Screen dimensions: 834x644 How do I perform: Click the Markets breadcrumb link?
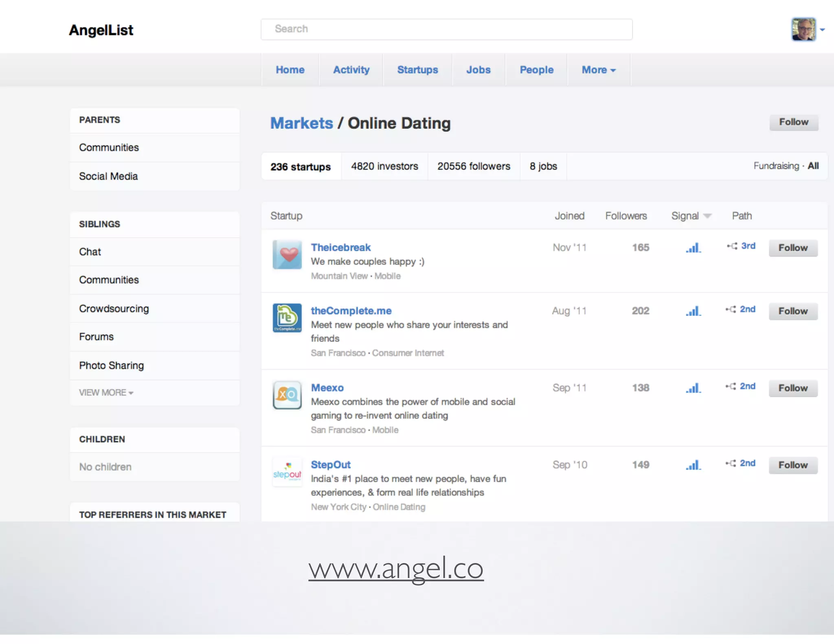tap(302, 123)
